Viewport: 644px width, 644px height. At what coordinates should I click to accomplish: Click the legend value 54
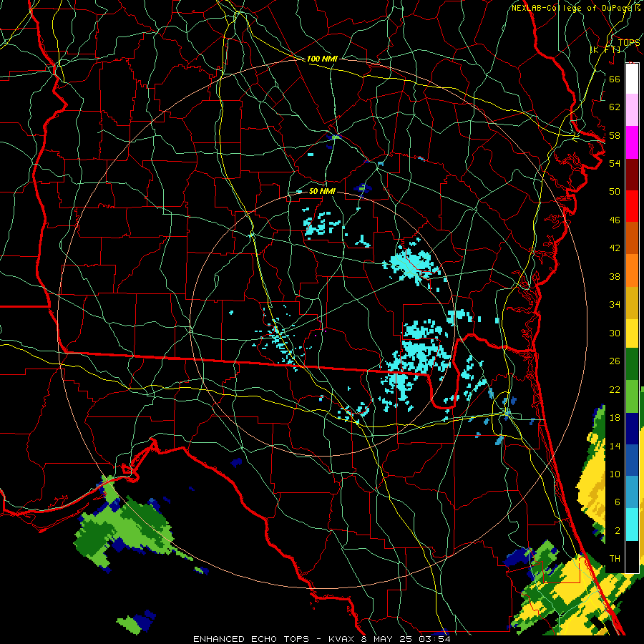point(615,163)
